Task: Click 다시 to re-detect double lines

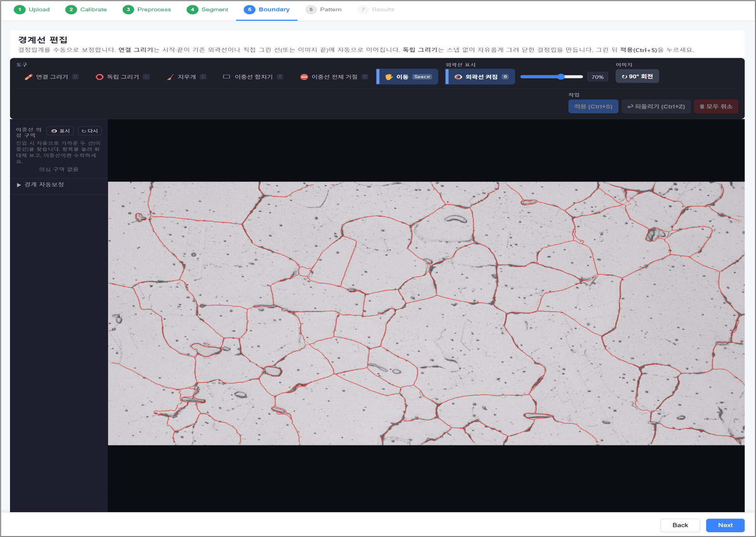Action: click(89, 131)
